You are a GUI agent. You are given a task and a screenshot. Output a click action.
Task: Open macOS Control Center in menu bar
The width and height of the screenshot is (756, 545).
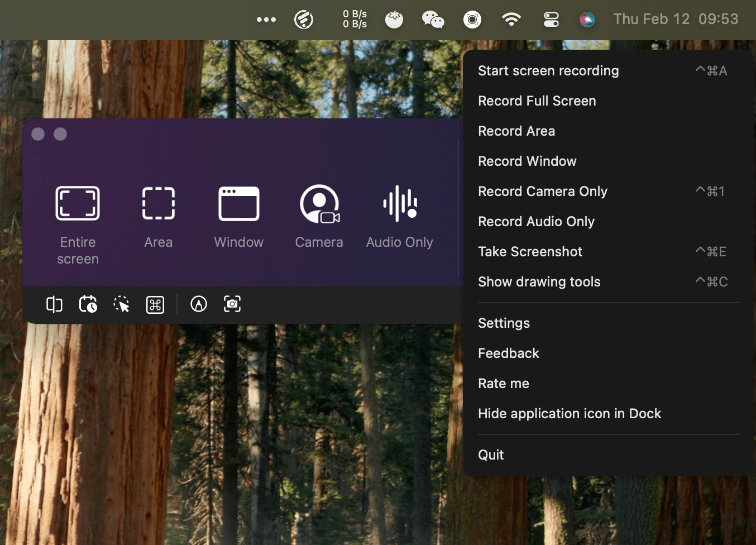tap(551, 20)
